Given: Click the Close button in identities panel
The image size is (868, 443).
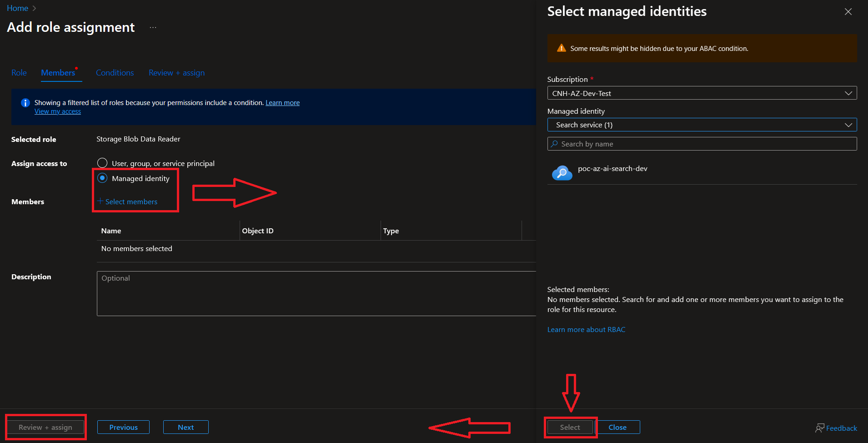Looking at the screenshot, I should pos(617,428).
